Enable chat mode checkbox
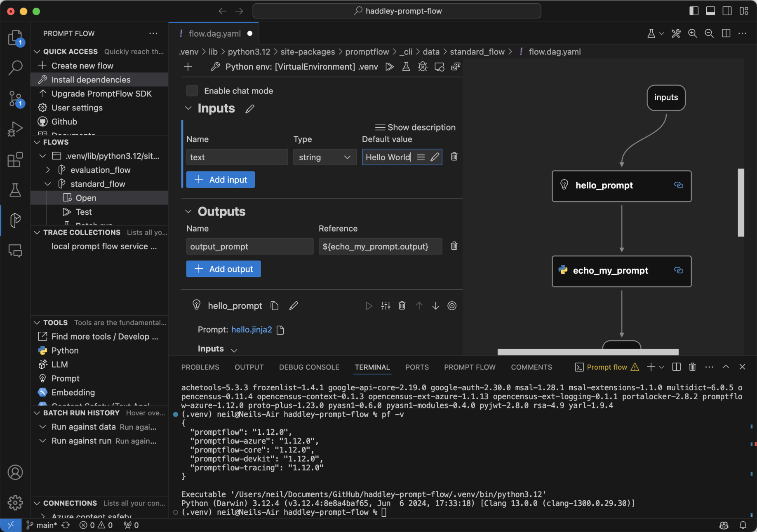The image size is (757, 532). [x=192, y=91]
